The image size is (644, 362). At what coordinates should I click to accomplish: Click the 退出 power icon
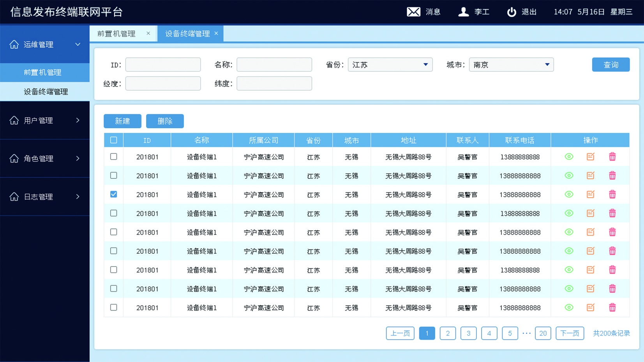coord(511,12)
